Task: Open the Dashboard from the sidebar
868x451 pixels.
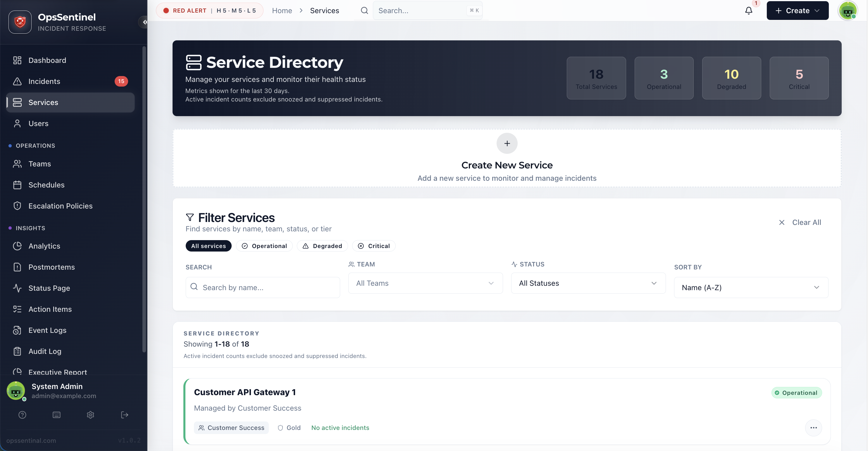Action: (47, 60)
